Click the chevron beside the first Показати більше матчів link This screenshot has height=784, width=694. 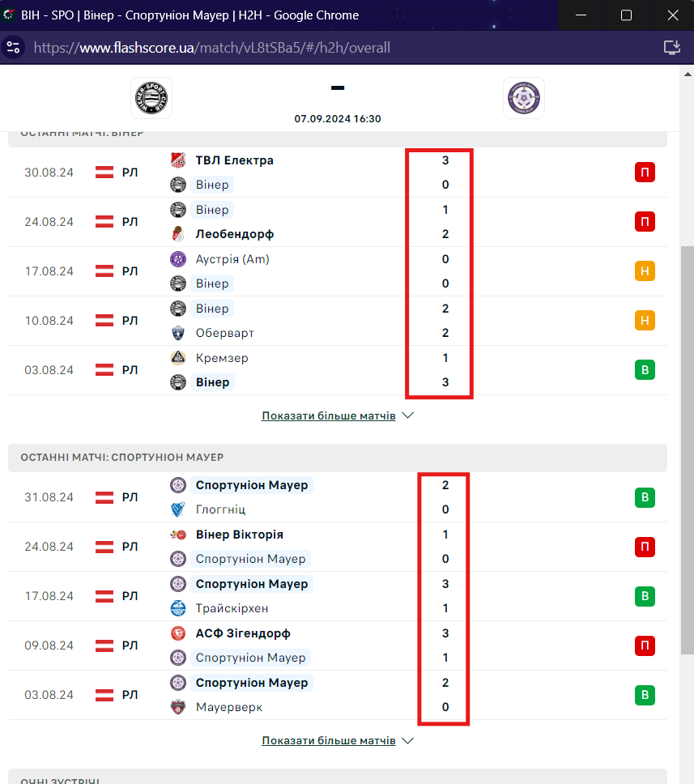click(408, 415)
